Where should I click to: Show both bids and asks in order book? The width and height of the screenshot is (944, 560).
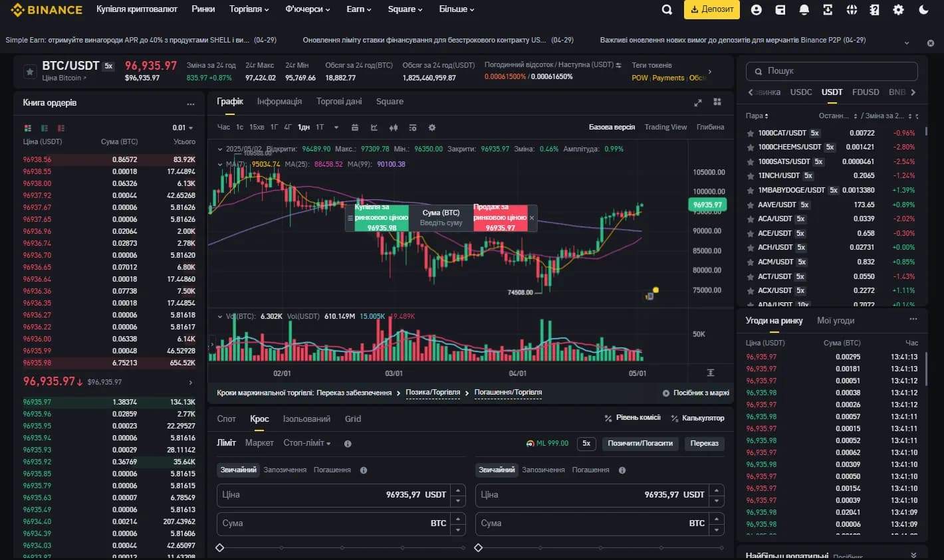click(x=28, y=128)
